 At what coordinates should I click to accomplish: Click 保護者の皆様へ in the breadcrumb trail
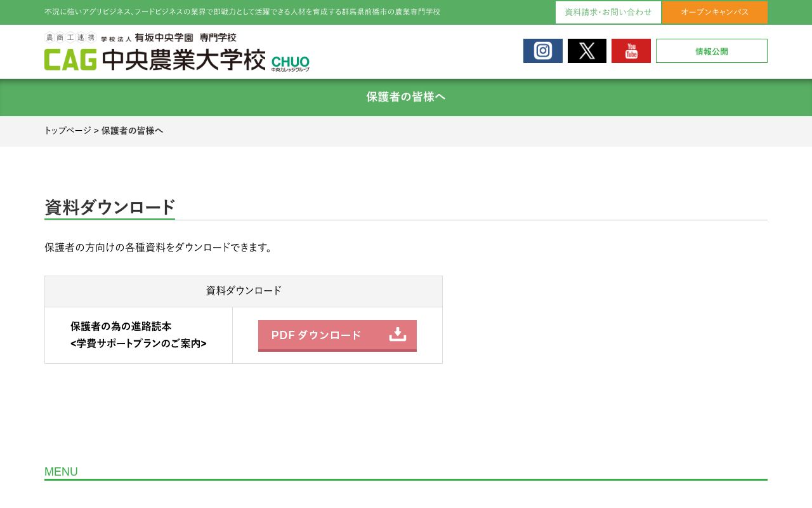coord(133,131)
